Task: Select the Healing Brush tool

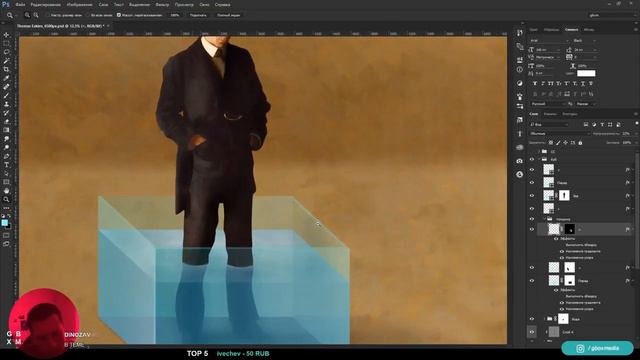Action: pos(6,87)
